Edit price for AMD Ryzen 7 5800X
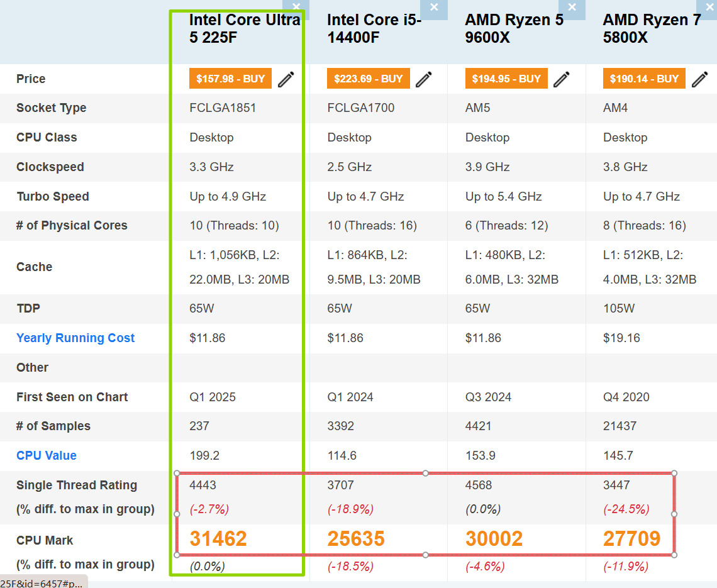The height and width of the screenshot is (588, 717). pyautogui.click(x=699, y=79)
